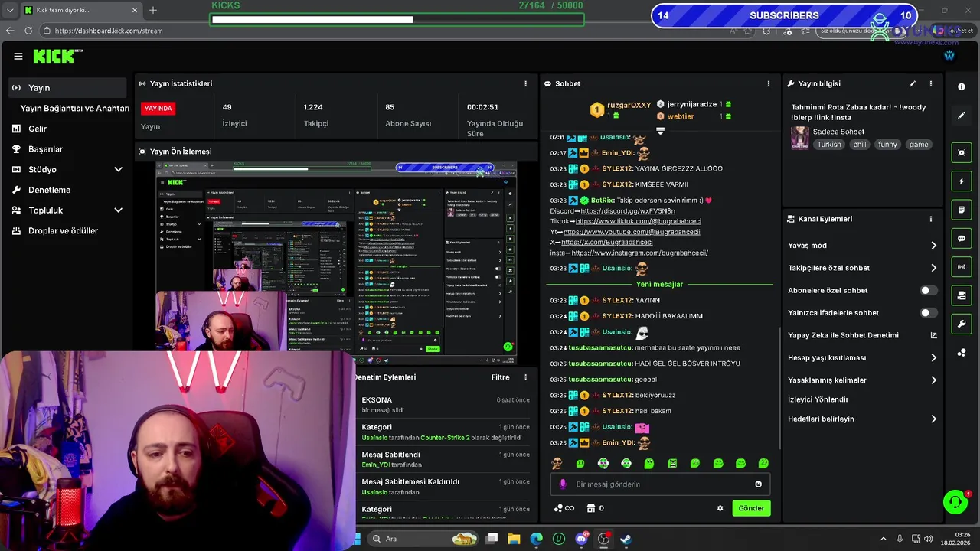Click the shop icon with 0 under chat
The image size is (980, 551).
pos(595,508)
